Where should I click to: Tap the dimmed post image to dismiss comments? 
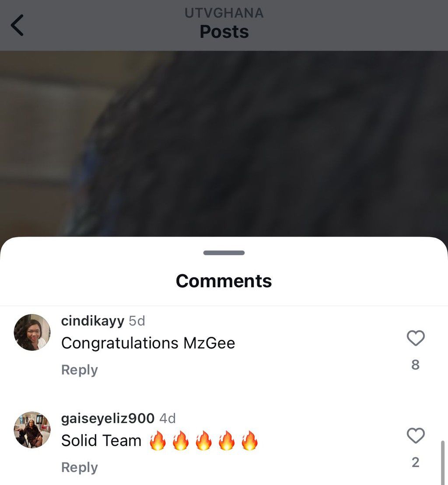(224, 144)
